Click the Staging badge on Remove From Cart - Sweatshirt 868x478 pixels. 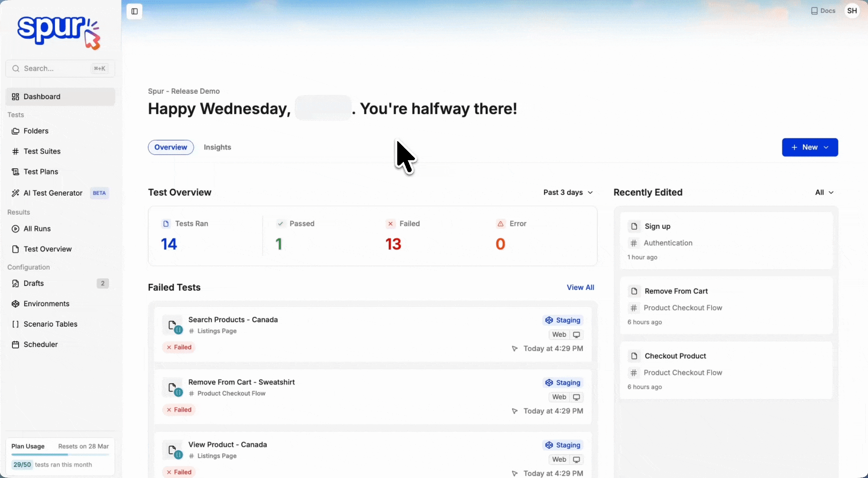(x=562, y=382)
